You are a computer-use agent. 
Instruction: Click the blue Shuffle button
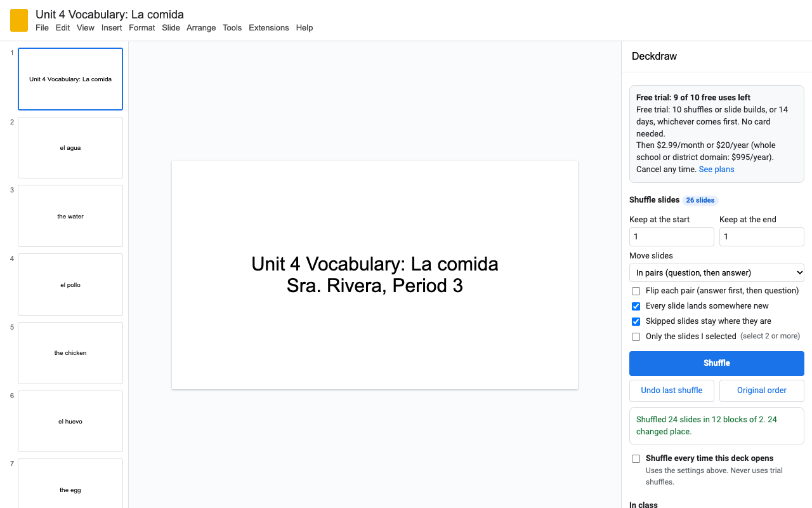(717, 363)
